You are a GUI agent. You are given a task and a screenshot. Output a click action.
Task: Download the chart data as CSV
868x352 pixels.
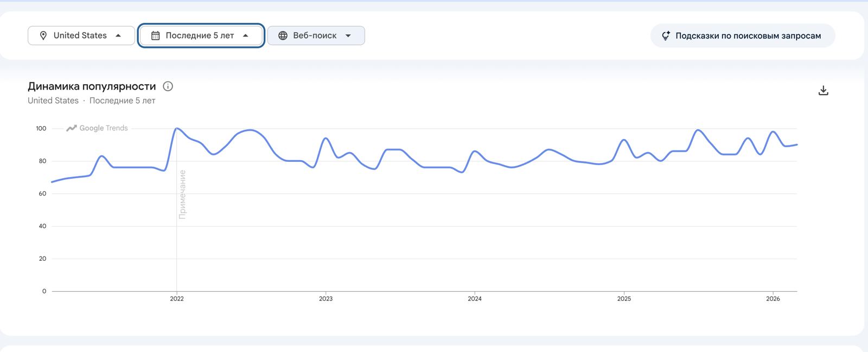(x=823, y=91)
